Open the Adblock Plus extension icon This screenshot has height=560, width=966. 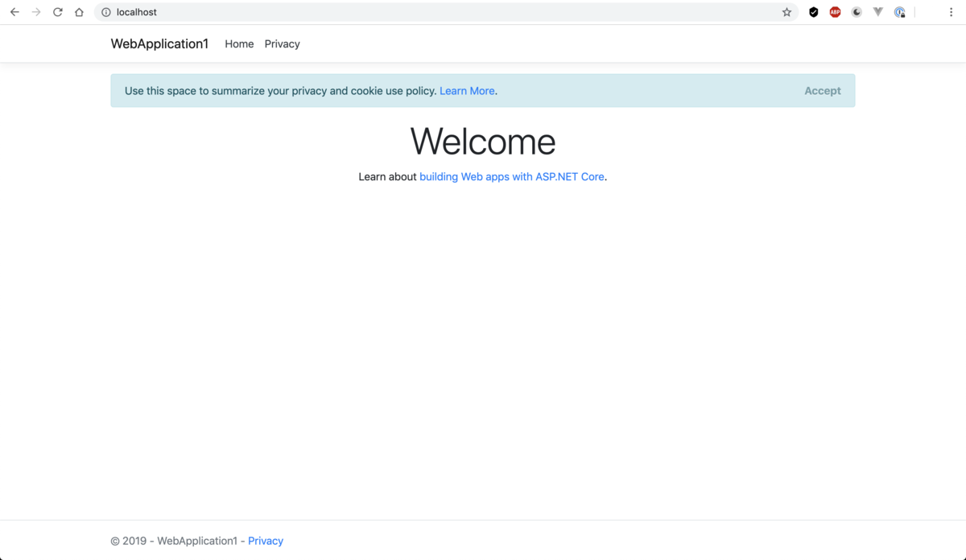click(x=835, y=12)
